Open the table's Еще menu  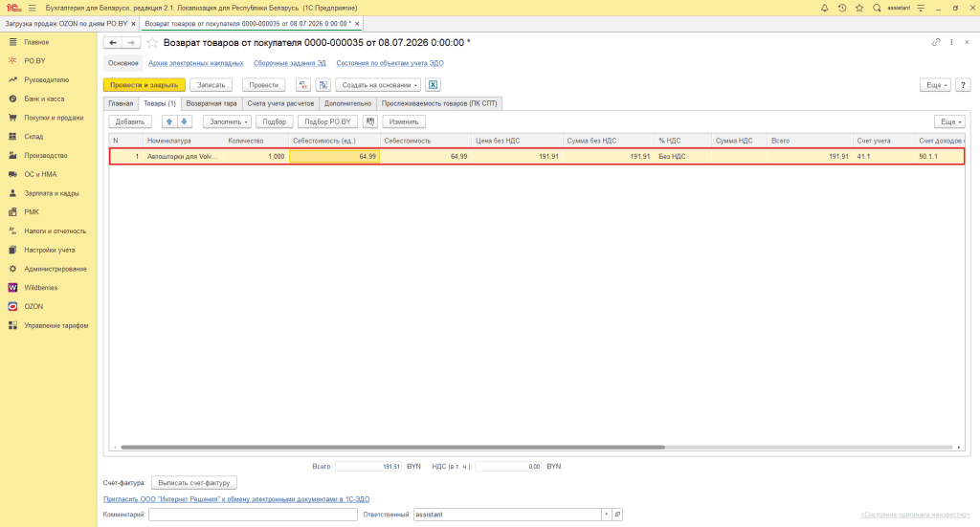coord(949,121)
